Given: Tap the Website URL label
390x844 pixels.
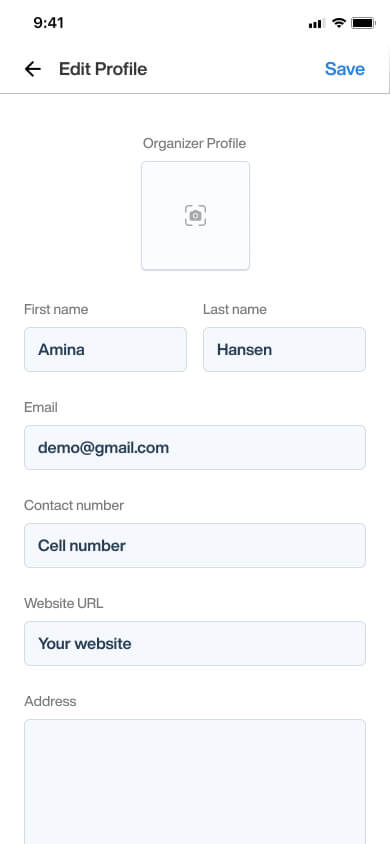Looking at the screenshot, I should [x=63, y=603].
